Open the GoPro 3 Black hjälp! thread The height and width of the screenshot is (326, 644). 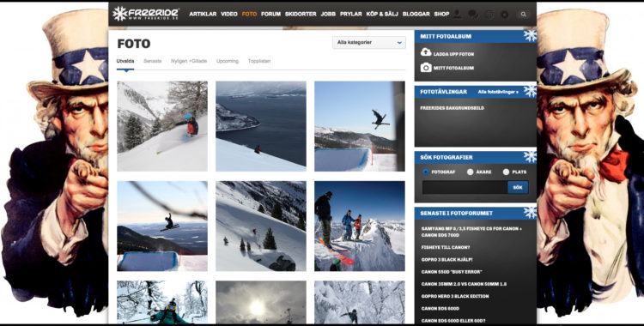(x=447, y=259)
